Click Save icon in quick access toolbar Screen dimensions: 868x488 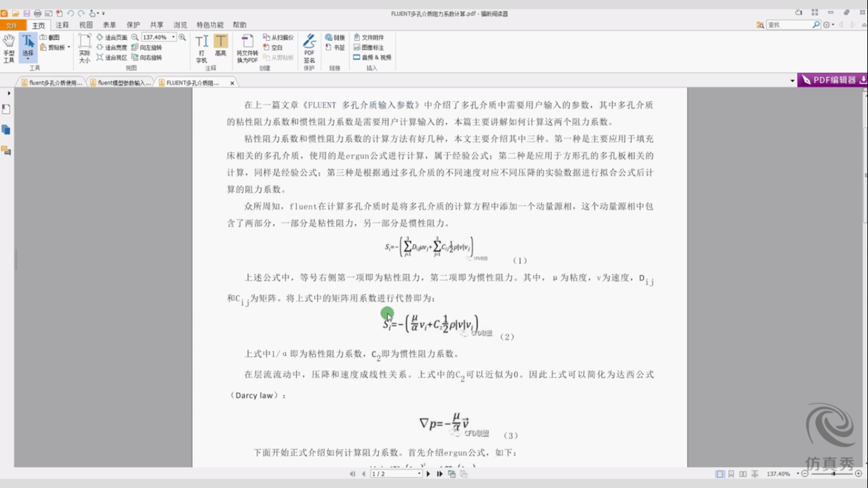tap(26, 13)
